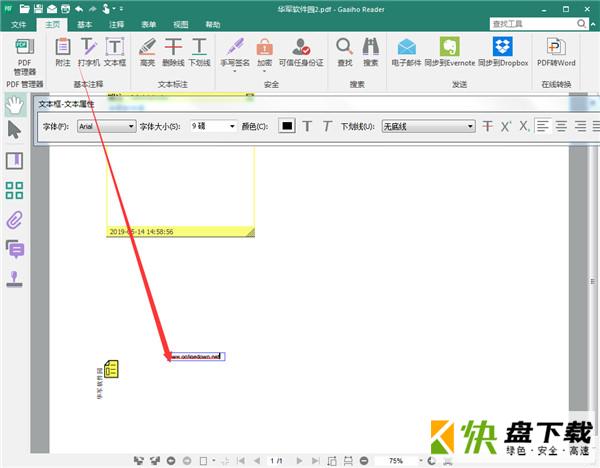
Task: Click the Print quick-access icon
Action: [x=65, y=8]
